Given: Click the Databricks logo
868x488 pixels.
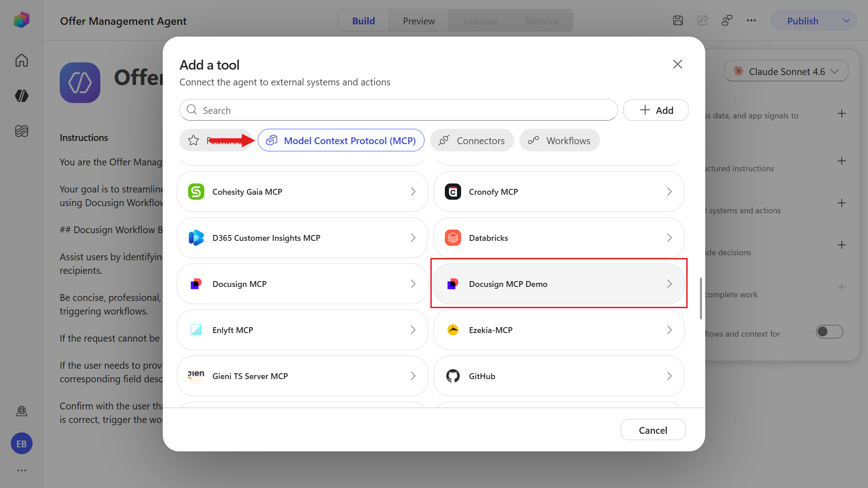Looking at the screenshot, I should coord(453,238).
